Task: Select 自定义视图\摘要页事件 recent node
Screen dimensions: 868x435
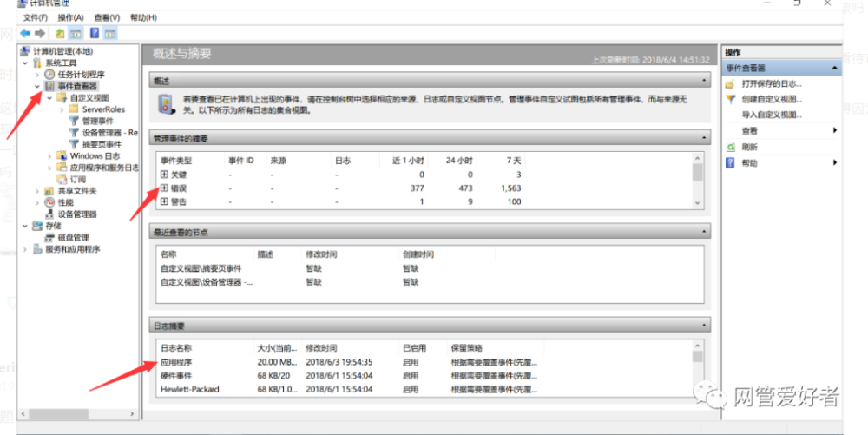Action: [201, 268]
